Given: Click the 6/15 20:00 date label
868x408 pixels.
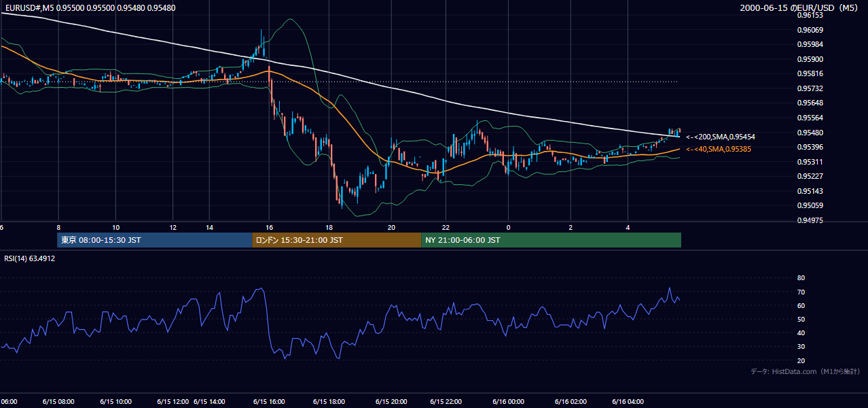Looking at the screenshot, I should coord(391,402).
